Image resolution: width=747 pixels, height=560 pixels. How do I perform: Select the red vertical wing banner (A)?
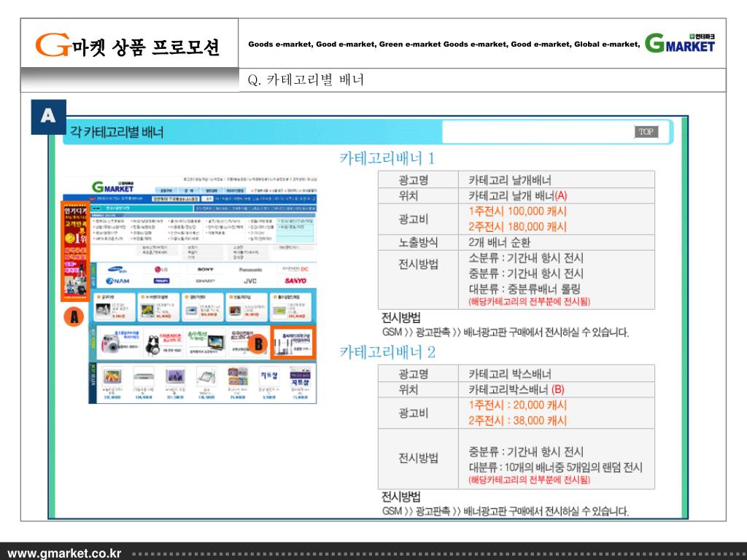click(75, 251)
